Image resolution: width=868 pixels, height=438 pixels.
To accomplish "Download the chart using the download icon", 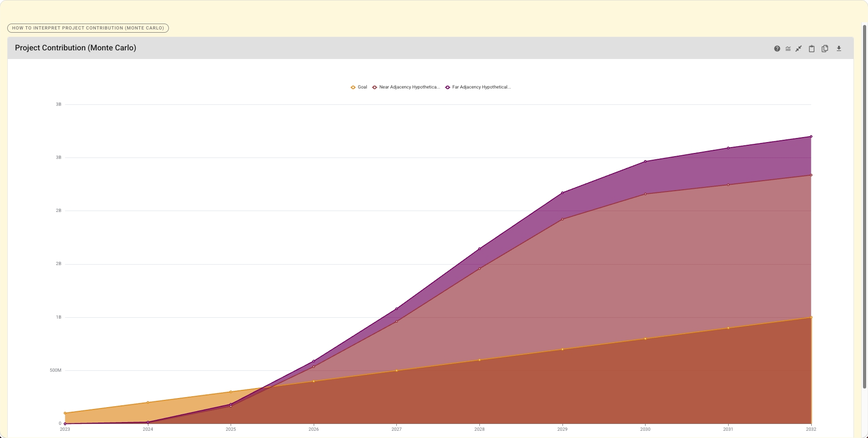I will 839,49.
